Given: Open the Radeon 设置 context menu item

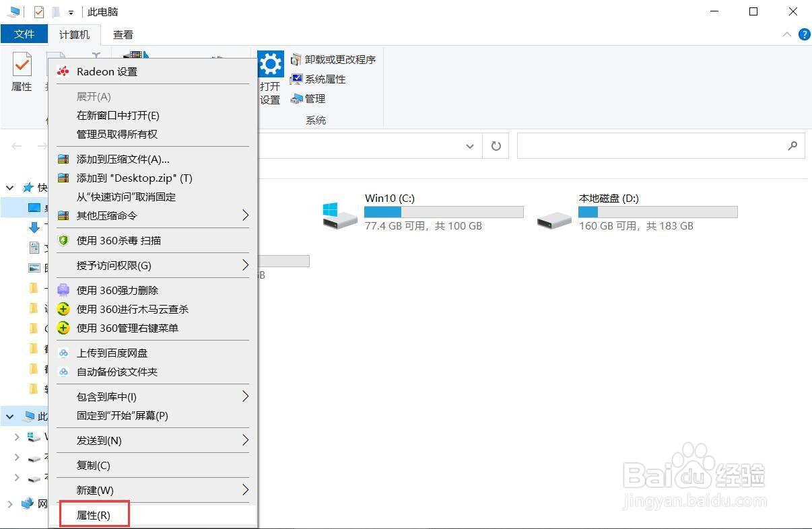Looking at the screenshot, I should click(106, 71).
